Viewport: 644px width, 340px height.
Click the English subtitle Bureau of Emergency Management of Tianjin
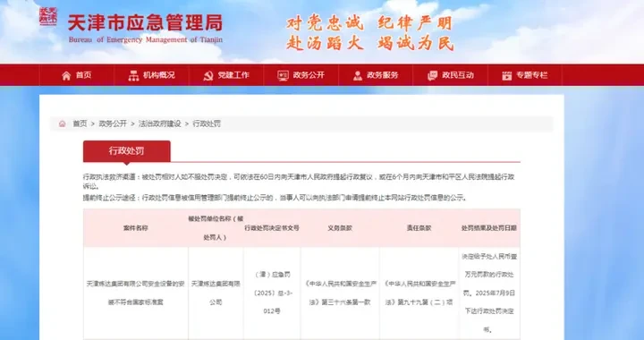tap(146, 40)
